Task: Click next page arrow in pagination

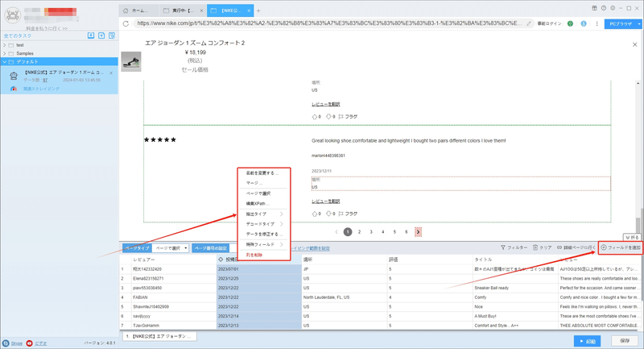Action: coord(418,232)
